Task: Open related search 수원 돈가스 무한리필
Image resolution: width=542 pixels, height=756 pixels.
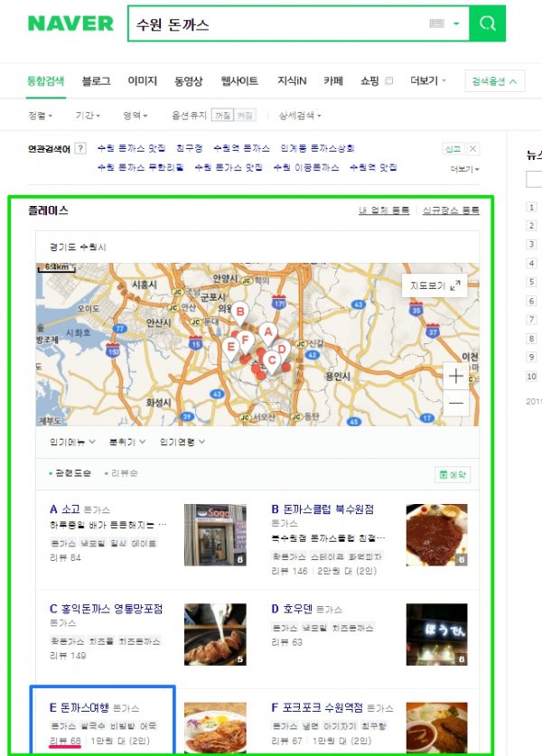Action: pos(140,167)
